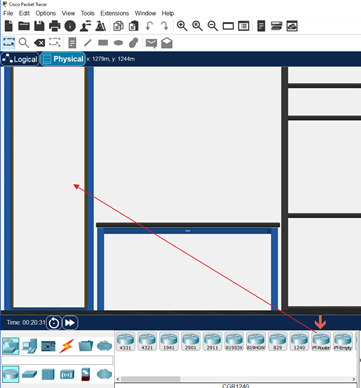361x388 pixels.
Task: Open the Add Simple PDU envelope icon
Action: pos(151,43)
